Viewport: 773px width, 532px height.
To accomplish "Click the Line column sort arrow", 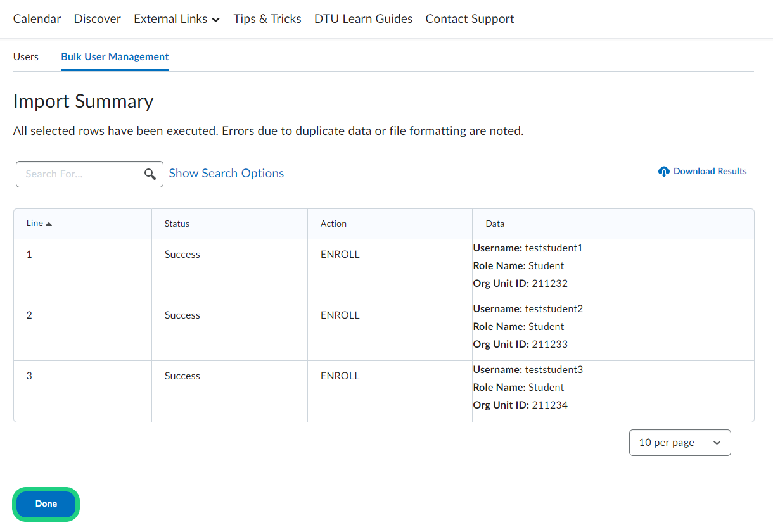I will point(49,224).
